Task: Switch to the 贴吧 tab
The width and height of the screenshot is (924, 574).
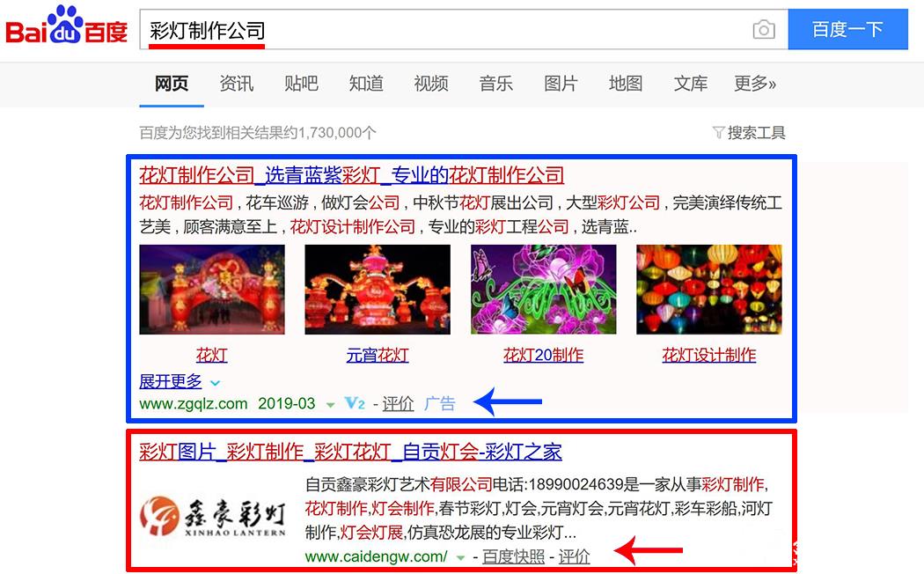Action: click(x=301, y=84)
